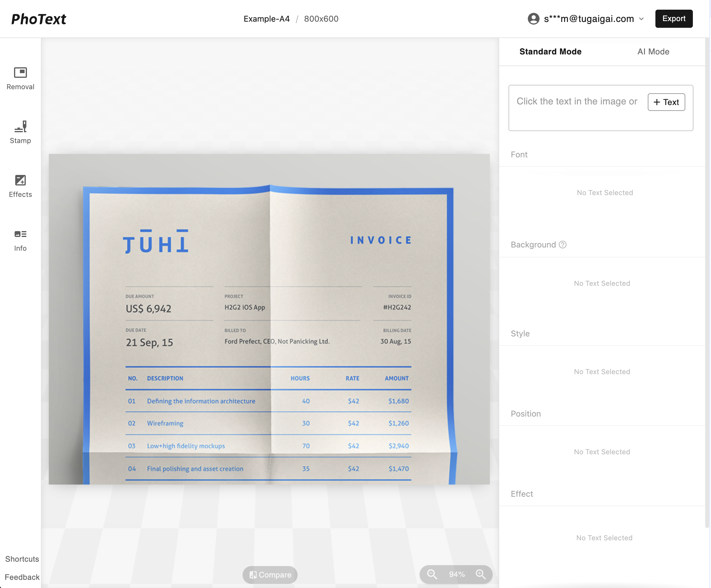The height and width of the screenshot is (588, 711).
Task: Toggle the Feedback option at bottom
Action: coord(23,577)
